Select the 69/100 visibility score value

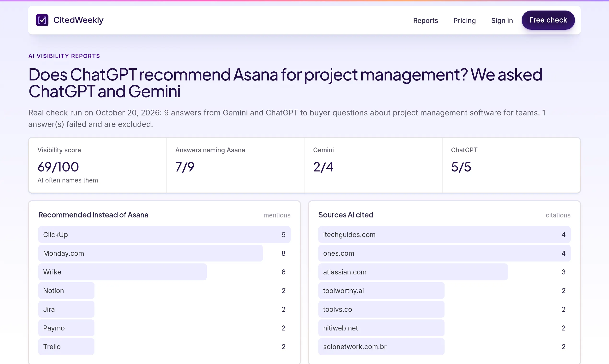pyautogui.click(x=58, y=167)
